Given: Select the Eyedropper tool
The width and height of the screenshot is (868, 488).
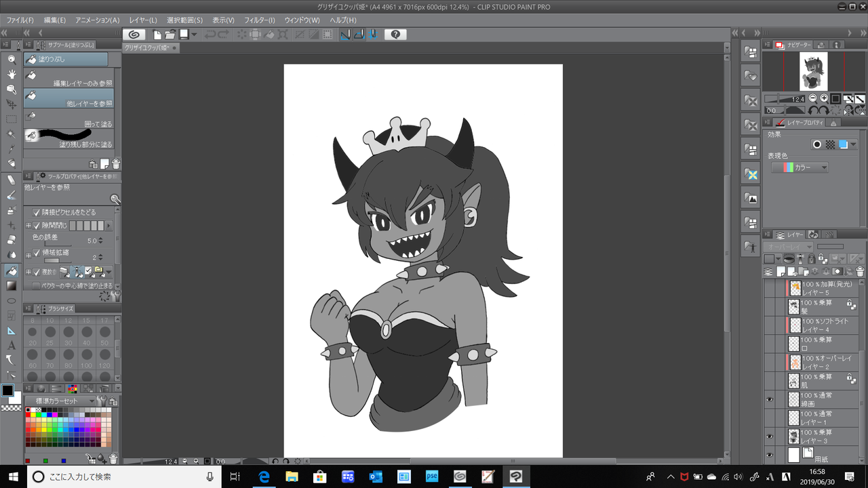Looking at the screenshot, I should tap(12, 149).
